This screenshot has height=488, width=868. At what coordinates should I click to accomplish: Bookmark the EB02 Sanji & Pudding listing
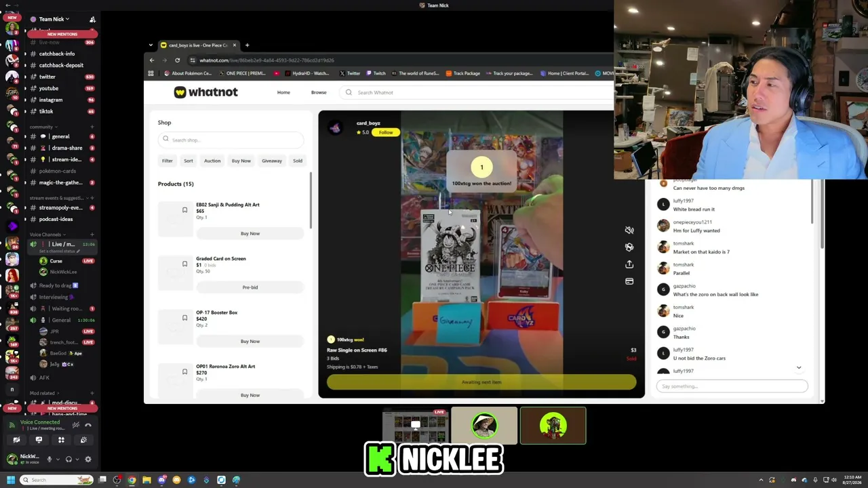pyautogui.click(x=184, y=210)
